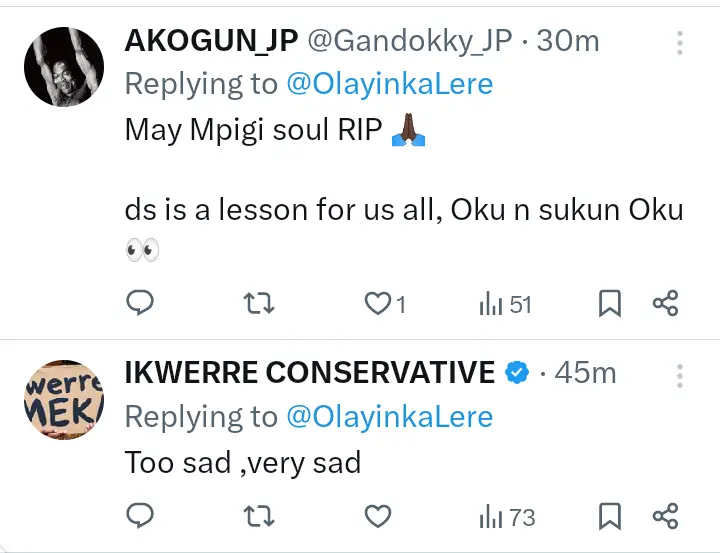The width and height of the screenshot is (720, 553).
Task: Open IKWERRE CONSERVATIVE's profile avatar
Action: (63, 399)
